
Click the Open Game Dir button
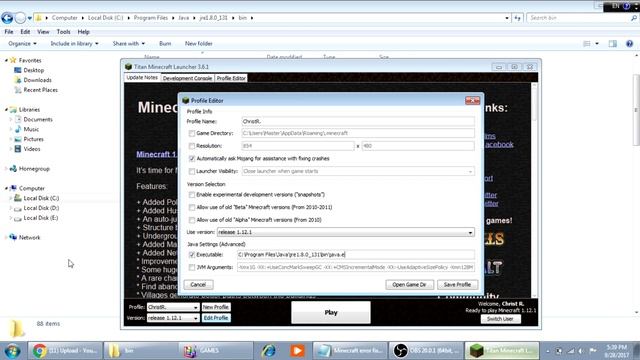tap(409, 284)
